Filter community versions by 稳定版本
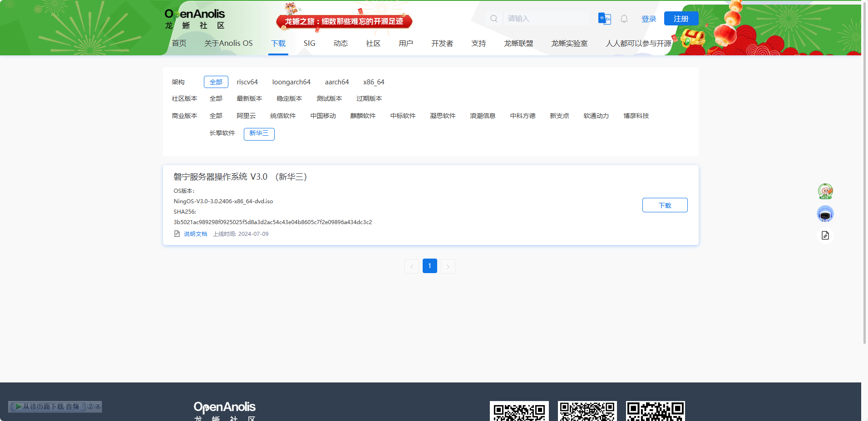868x421 pixels. click(289, 98)
